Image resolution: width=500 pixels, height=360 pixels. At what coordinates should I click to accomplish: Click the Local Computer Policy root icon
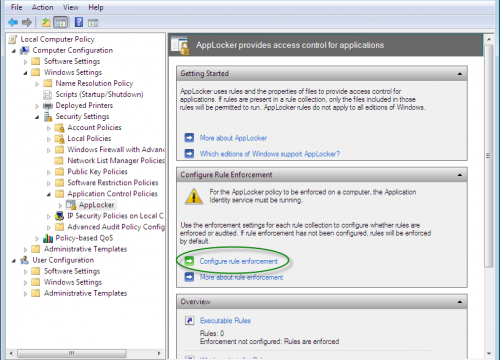click(x=13, y=39)
